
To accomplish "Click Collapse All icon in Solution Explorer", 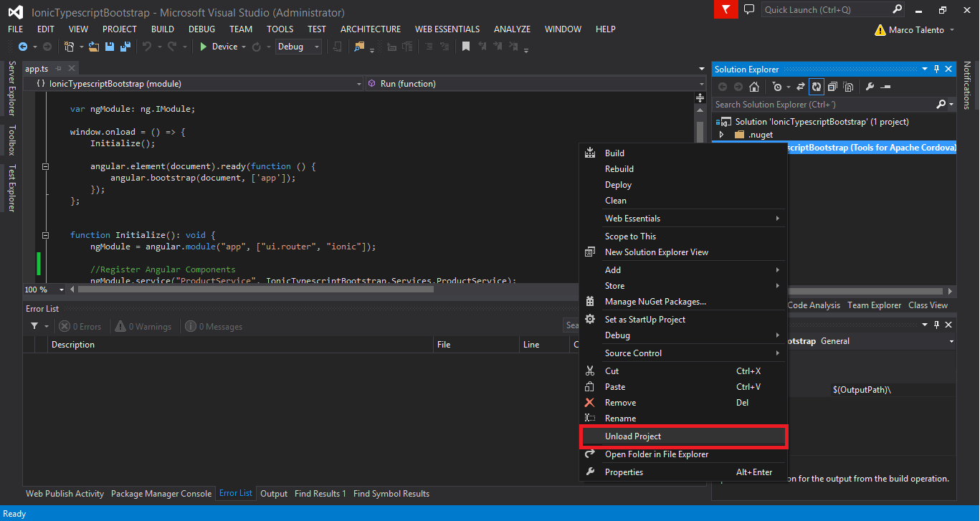I will point(832,87).
